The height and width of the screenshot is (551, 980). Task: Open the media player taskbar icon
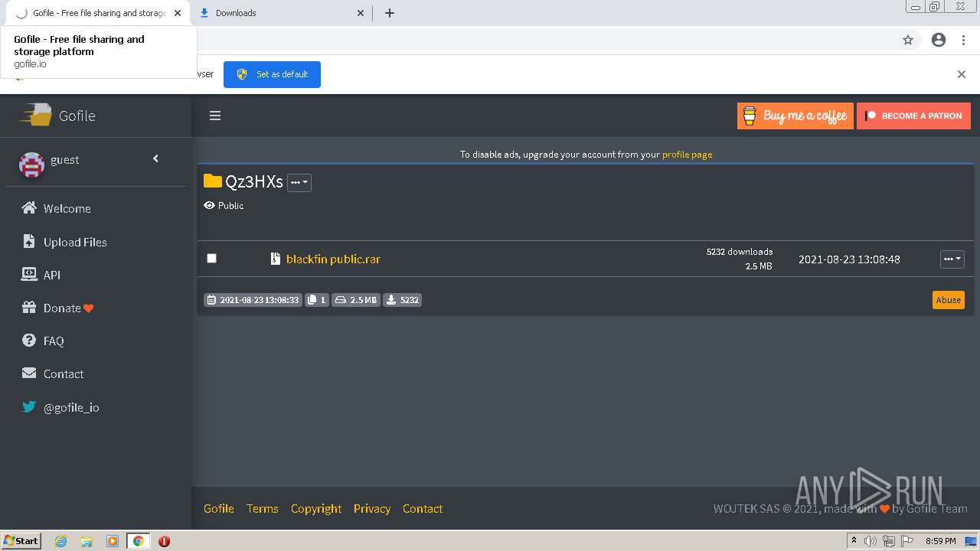(113, 541)
